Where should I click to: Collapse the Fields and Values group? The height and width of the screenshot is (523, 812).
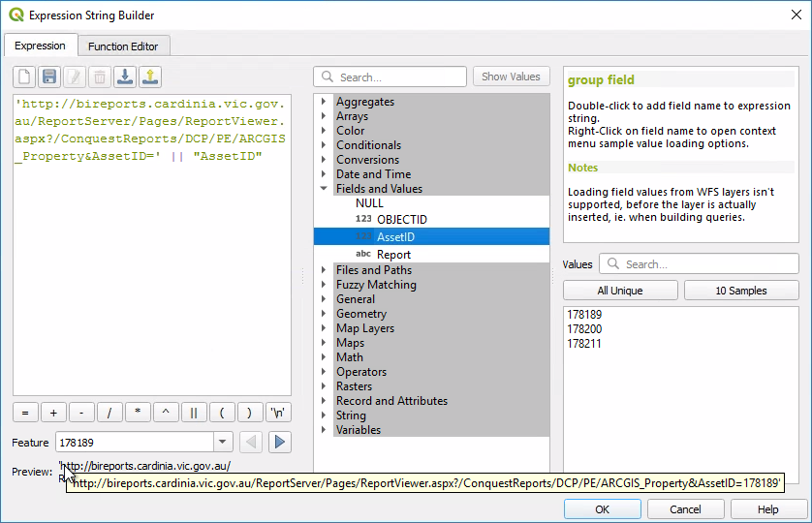coord(325,189)
